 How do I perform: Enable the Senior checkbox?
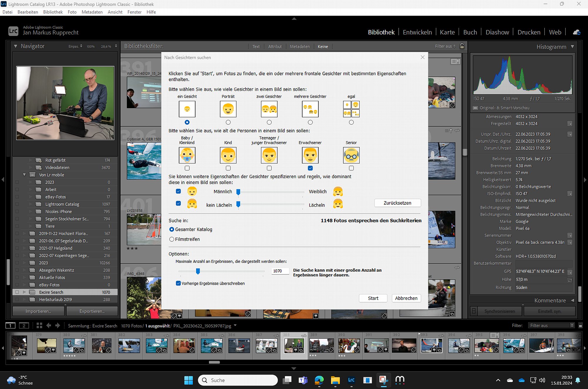(351, 168)
